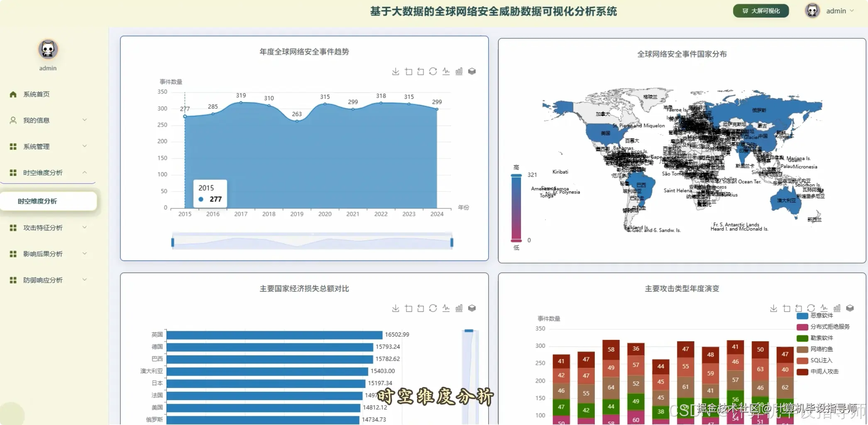Click the left handle of the year zoom slider

point(173,242)
